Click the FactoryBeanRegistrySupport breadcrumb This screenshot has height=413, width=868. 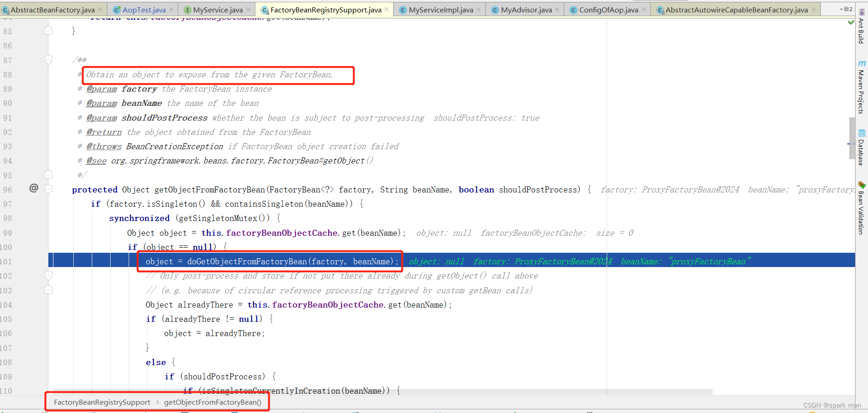(x=102, y=402)
